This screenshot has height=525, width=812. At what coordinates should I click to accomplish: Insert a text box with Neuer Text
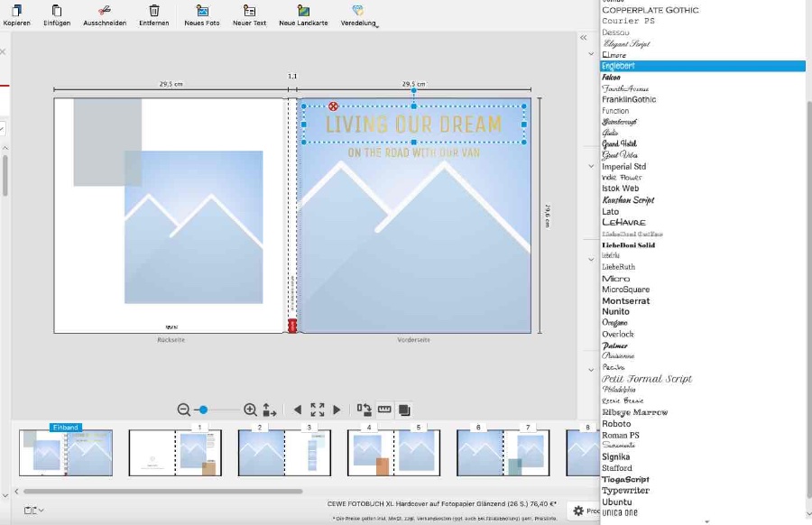click(x=249, y=10)
